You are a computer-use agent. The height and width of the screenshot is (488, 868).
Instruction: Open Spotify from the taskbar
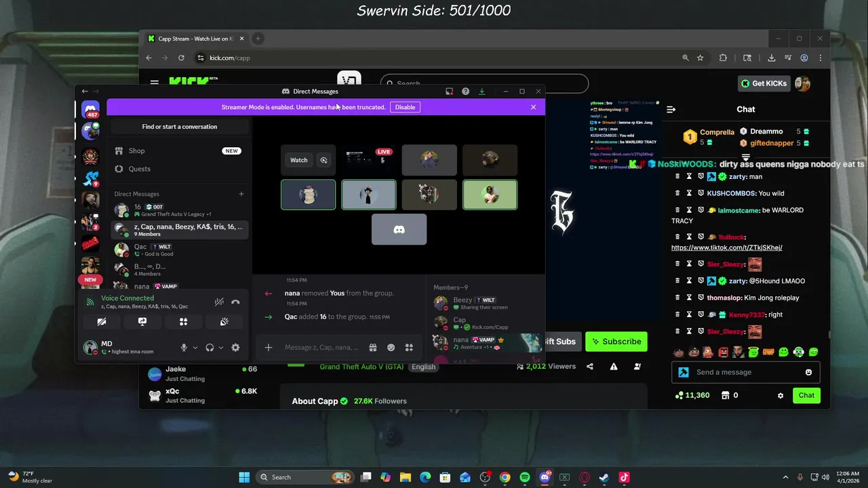525,477
